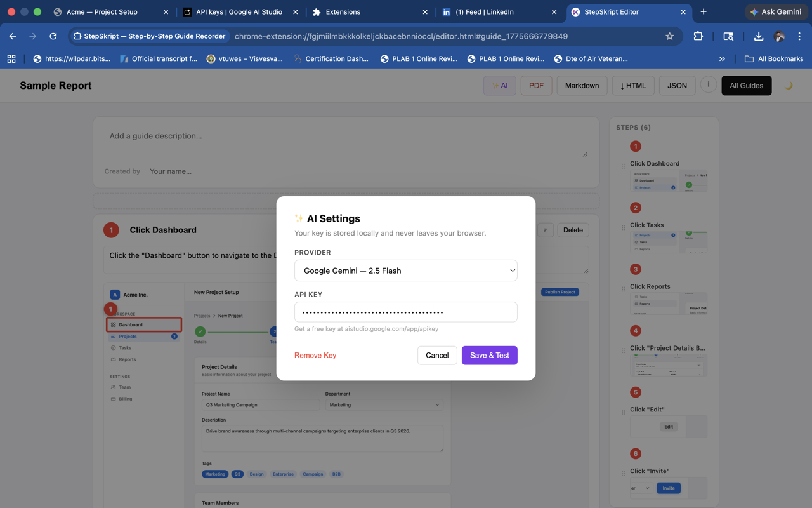Open the Chrome extensions puzzle icon
The height and width of the screenshot is (508, 812).
click(698, 36)
